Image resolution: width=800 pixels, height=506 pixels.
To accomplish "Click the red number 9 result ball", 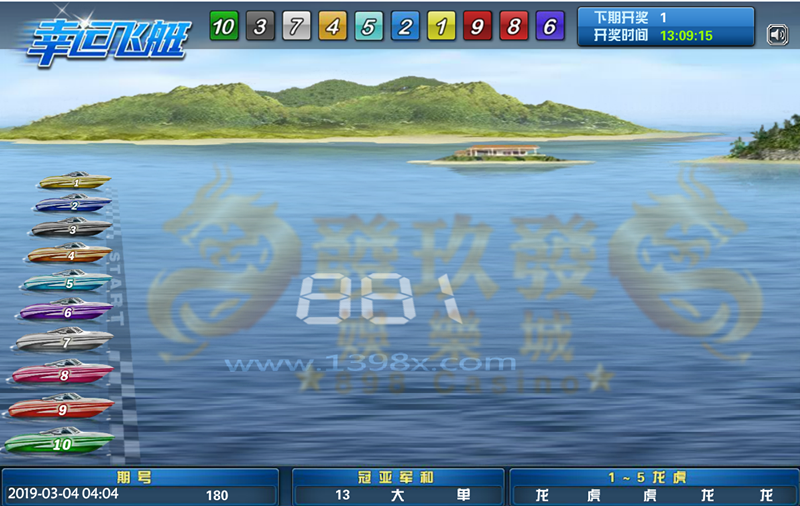I will pyautogui.click(x=478, y=26).
